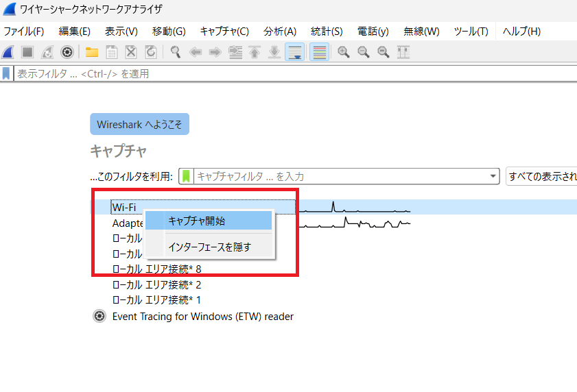
Task: Open the 無線(W) menu
Action: [421, 32]
